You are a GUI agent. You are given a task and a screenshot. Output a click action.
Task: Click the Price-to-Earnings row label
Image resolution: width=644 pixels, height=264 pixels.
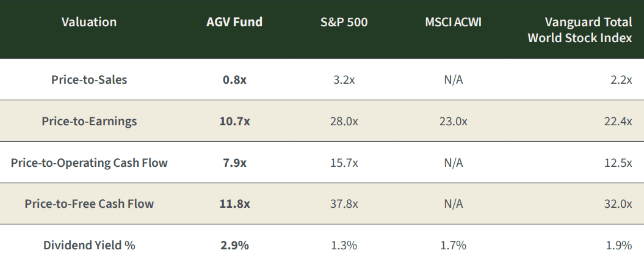point(89,121)
